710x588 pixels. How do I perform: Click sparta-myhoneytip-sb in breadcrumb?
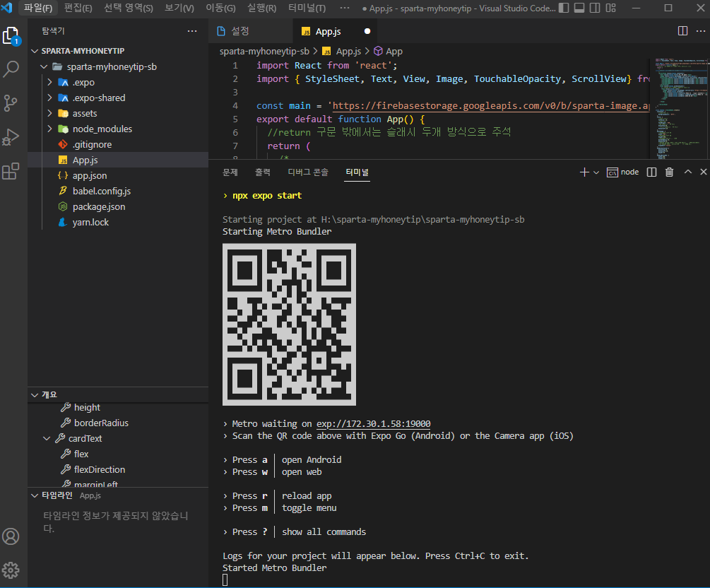coord(264,51)
